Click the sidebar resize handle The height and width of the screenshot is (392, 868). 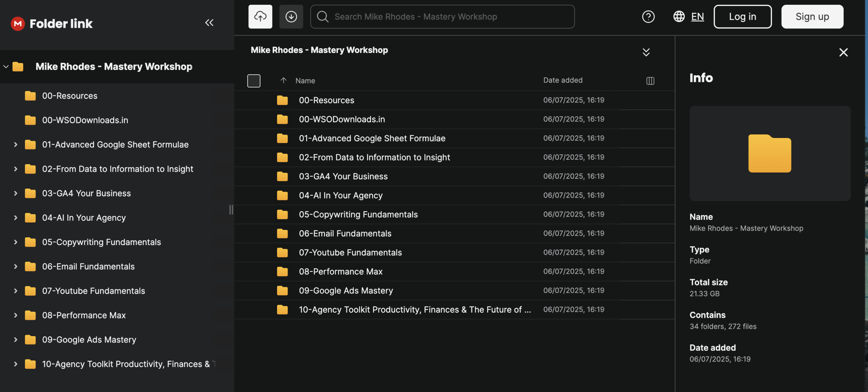(231, 210)
